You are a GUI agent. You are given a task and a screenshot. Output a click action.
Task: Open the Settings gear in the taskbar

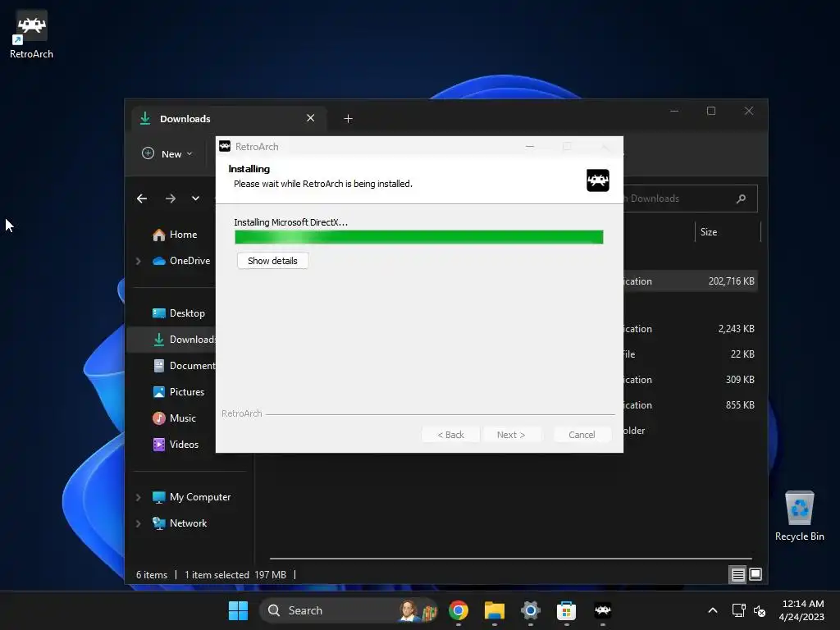coord(531,610)
